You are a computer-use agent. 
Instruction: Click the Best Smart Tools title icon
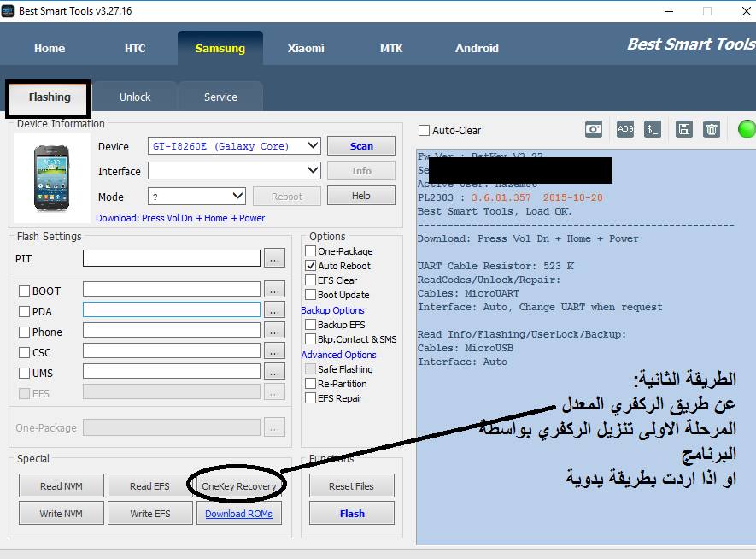pyautogui.click(x=8, y=11)
